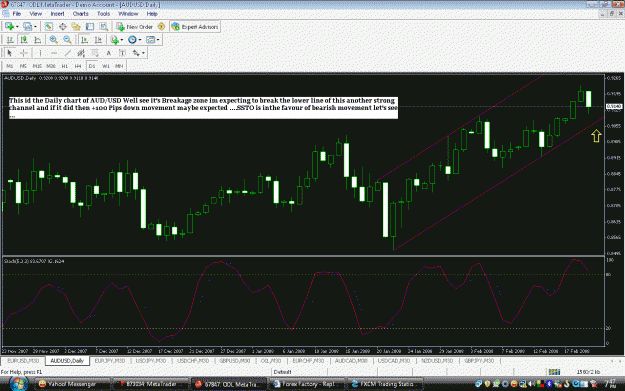Viewport: 625px width, 391px height.
Task: Select the Equidistant Channel tool
Action: click(81, 53)
